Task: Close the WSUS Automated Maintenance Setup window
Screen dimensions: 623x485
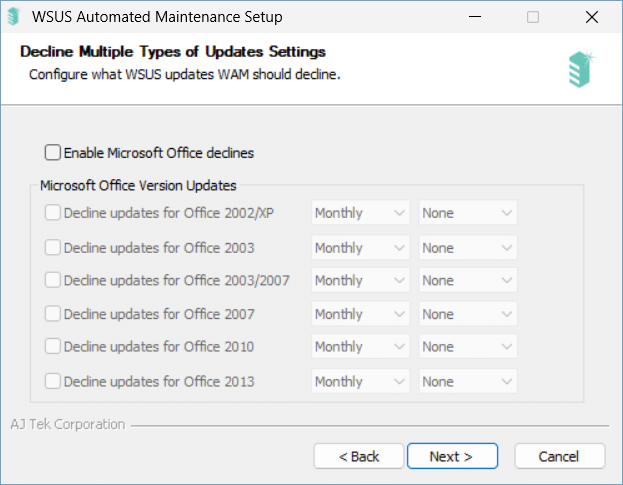Action: coord(592,17)
